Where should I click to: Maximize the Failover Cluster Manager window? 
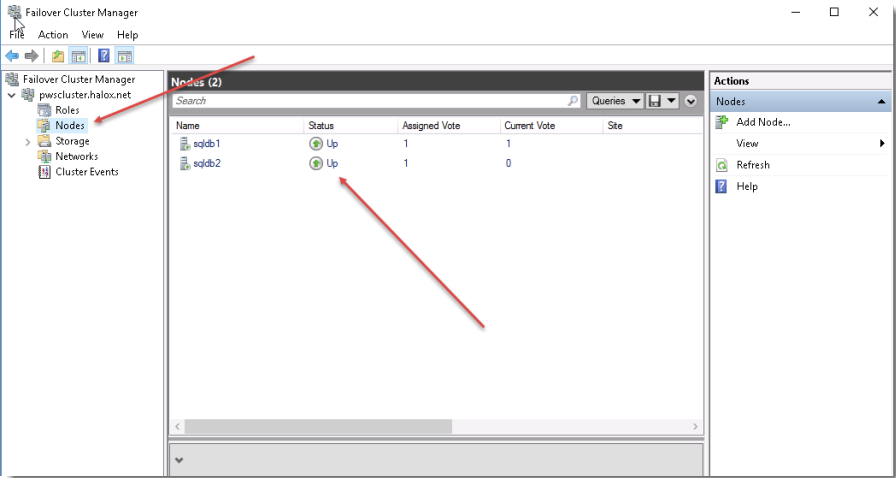(x=834, y=12)
